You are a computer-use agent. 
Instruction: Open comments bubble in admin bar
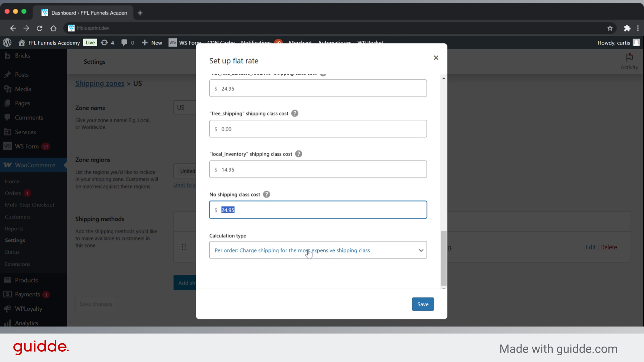[x=127, y=43]
